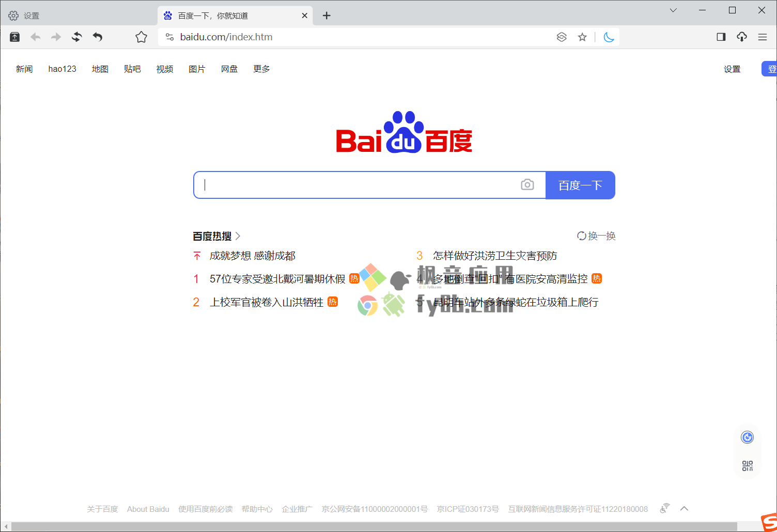The width and height of the screenshot is (777, 532).
Task: Click the horizontal scrollbar at bottom
Action: pyautogui.click(x=374, y=526)
